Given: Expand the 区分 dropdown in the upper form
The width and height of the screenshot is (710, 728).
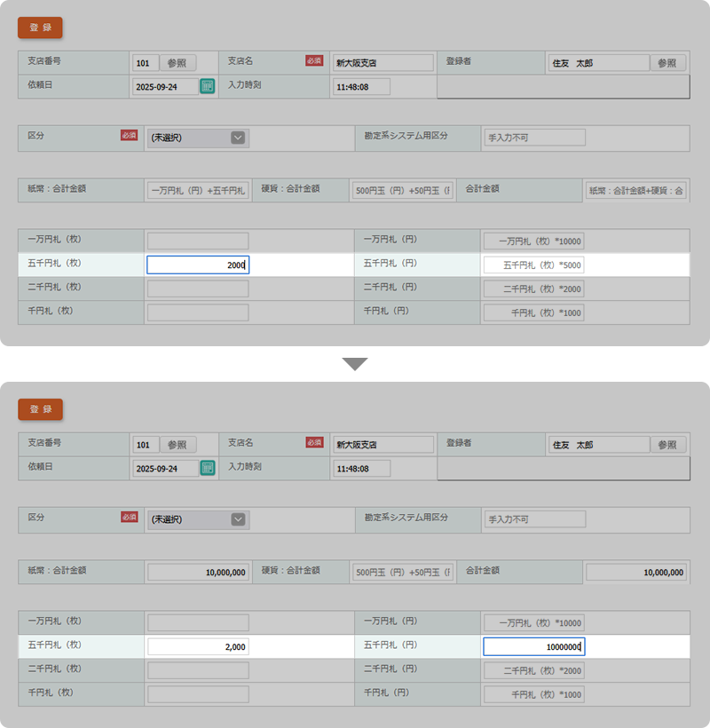Looking at the screenshot, I should [237, 138].
